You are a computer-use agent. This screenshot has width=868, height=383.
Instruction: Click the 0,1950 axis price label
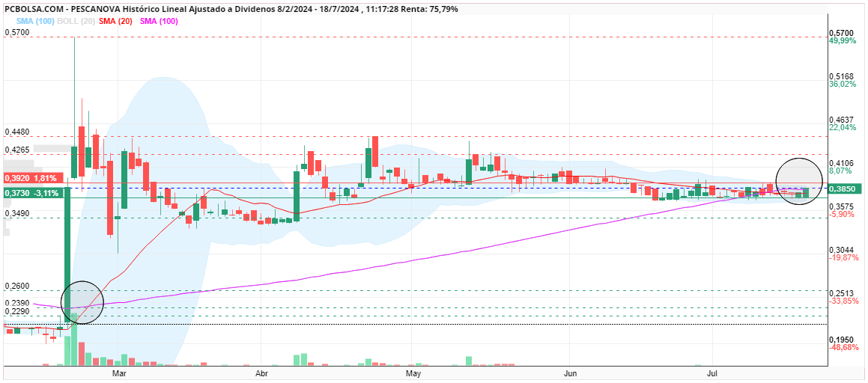tap(843, 340)
